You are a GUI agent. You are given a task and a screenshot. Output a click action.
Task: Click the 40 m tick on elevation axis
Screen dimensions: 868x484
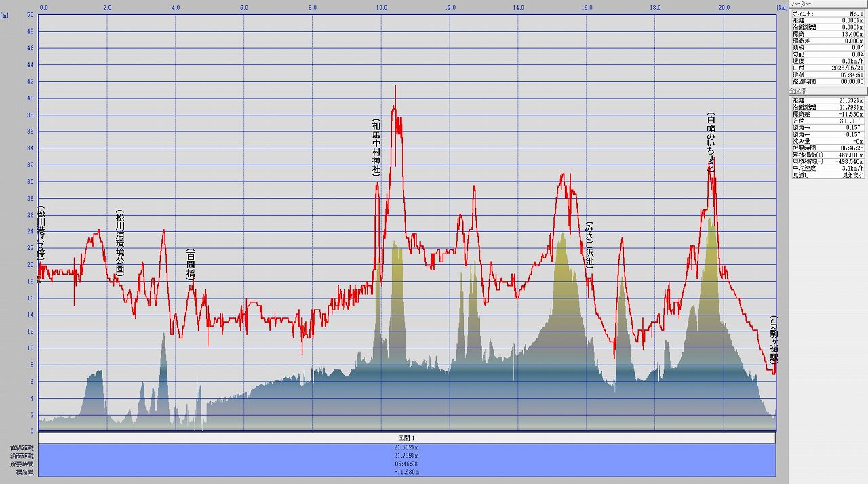point(30,98)
